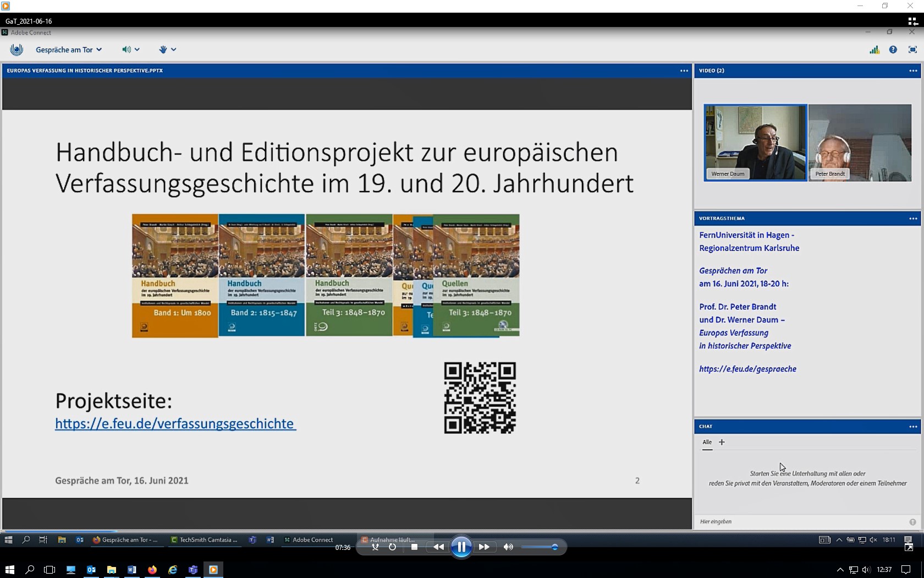Open Windows taskbar search

30,570
